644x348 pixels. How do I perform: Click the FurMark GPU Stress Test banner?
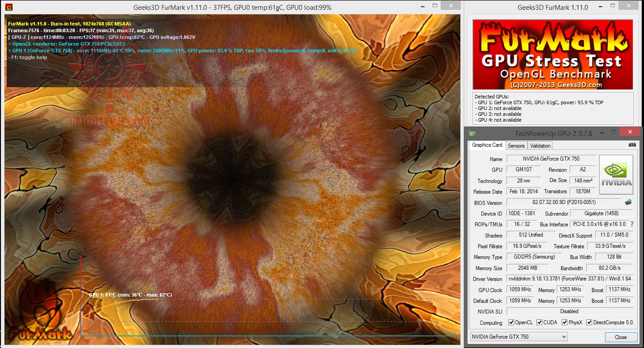(553, 54)
